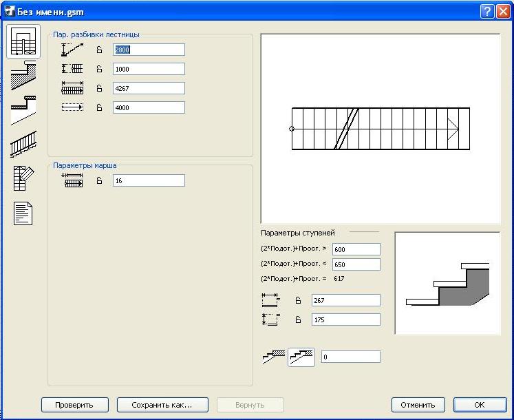Screen dimensions: 514x420
Task: Click the number of treads icon
Action: pyautogui.click(x=72, y=180)
